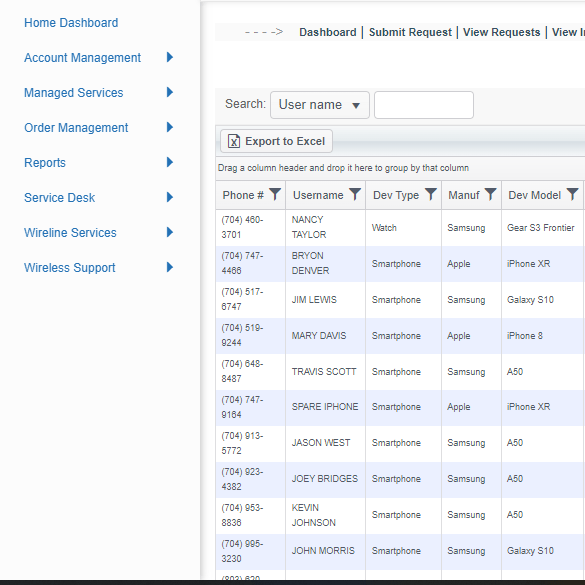This screenshot has height=585, width=585.
Task: Expand Account Management submenu arrow
Action: tap(170, 57)
